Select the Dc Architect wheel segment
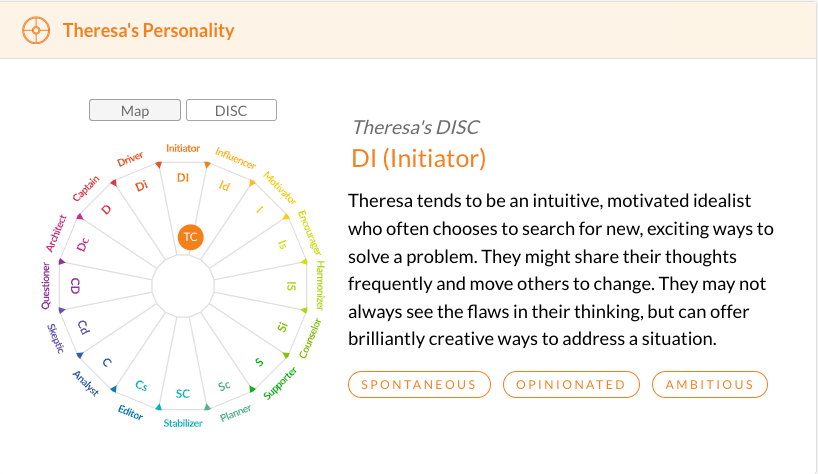The image size is (818, 474). pyautogui.click(x=83, y=243)
